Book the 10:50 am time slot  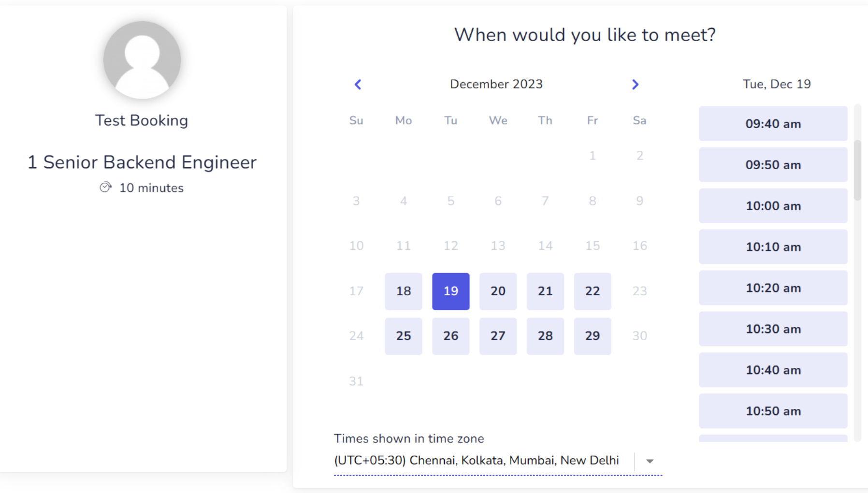tap(773, 411)
